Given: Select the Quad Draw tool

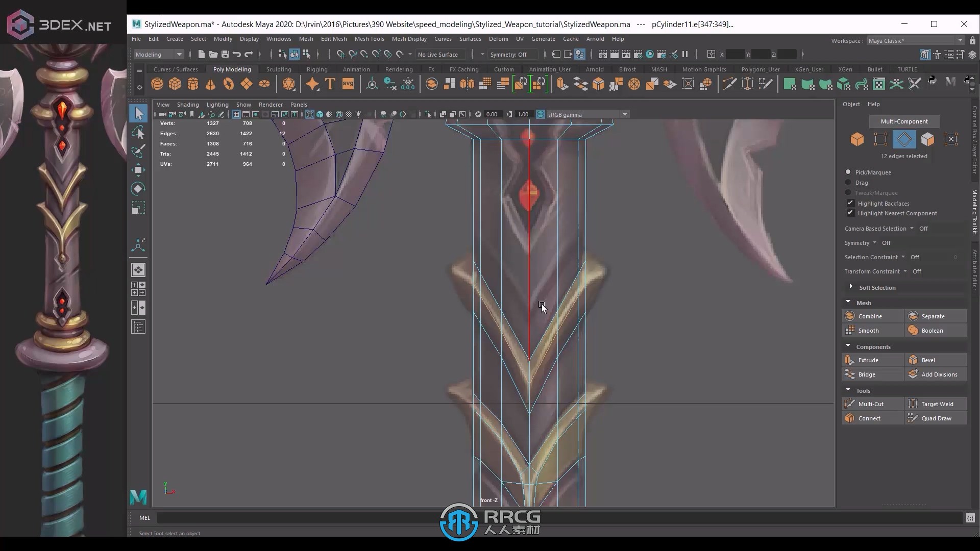Looking at the screenshot, I should pos(936,418).
